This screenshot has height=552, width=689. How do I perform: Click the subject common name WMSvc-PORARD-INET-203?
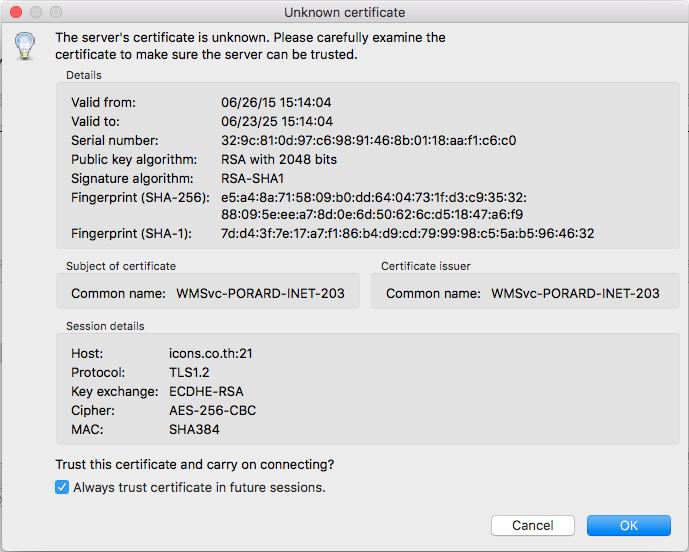[x=259, y=293]
